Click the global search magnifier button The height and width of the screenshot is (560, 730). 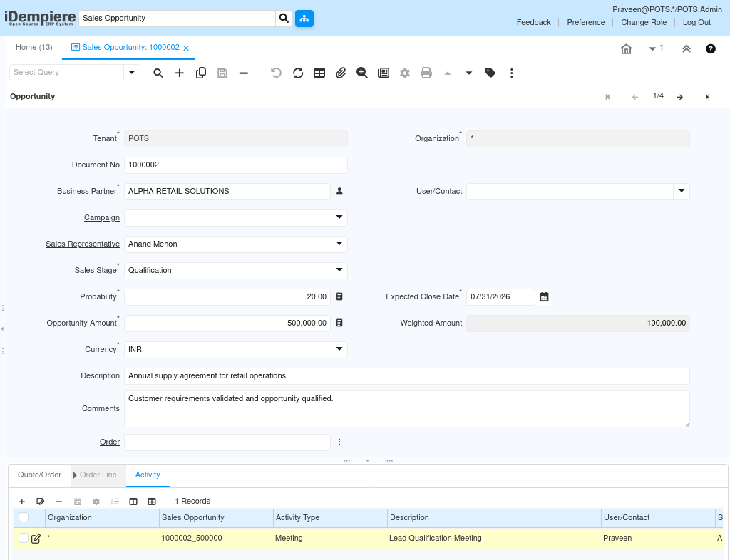pos(284,18)
